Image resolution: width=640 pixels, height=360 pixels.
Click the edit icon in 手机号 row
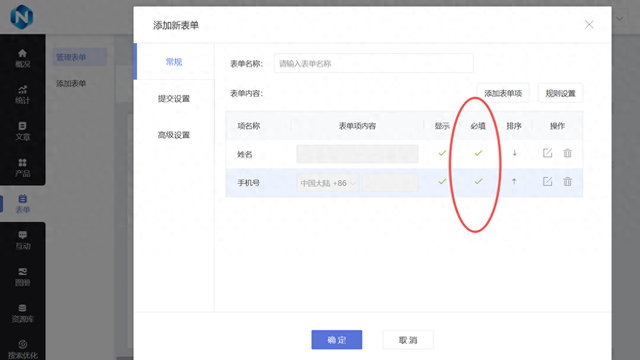[x=547, y=182]
